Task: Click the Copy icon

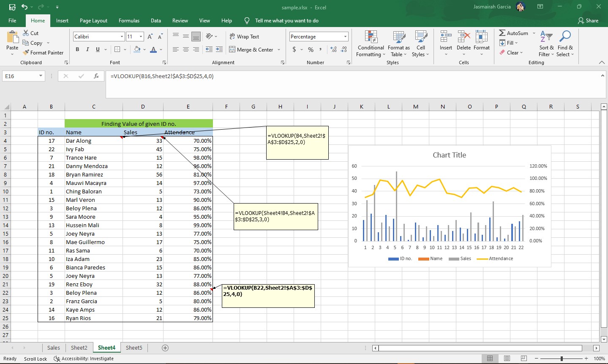Action: (x=26, y=43)
